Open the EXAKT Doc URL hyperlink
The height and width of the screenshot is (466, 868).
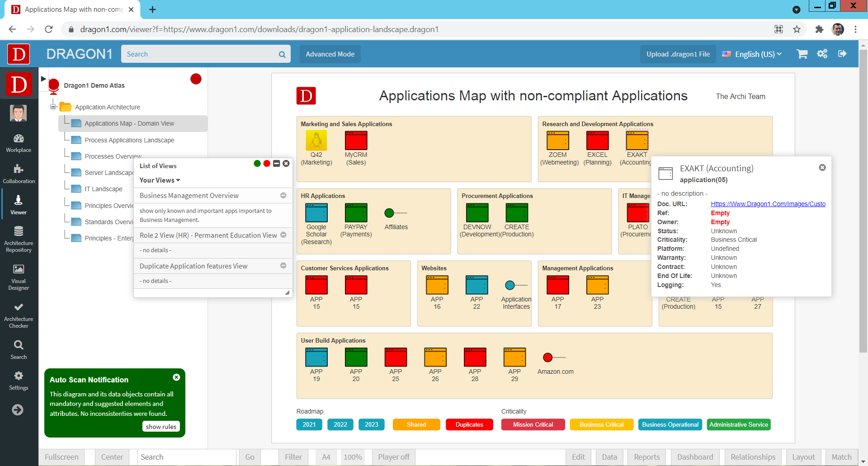coord(768,204)
